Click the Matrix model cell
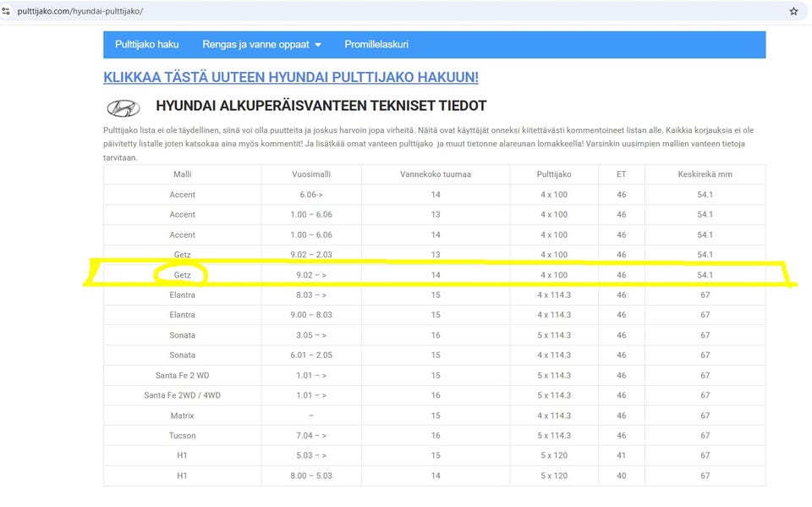812x507 pixels. [183, 416]
